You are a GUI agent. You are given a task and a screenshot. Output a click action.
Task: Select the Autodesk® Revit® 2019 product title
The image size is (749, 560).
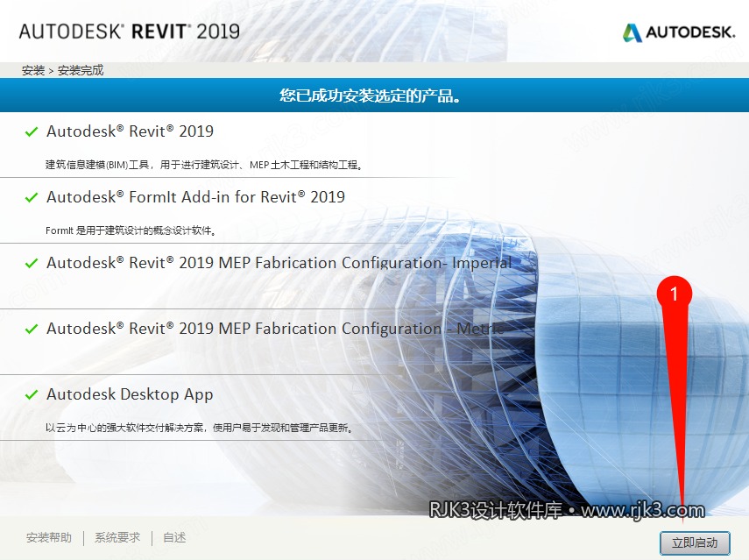pyautogui.click(x=130, y=131)
